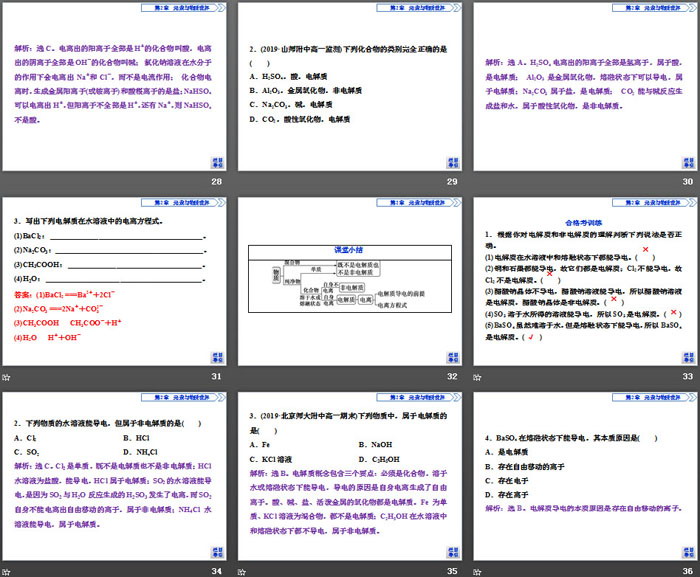Screen dimensions: 700x577
Task: Click option D C2H5OH in slide 35
Action: click(379, 459)
